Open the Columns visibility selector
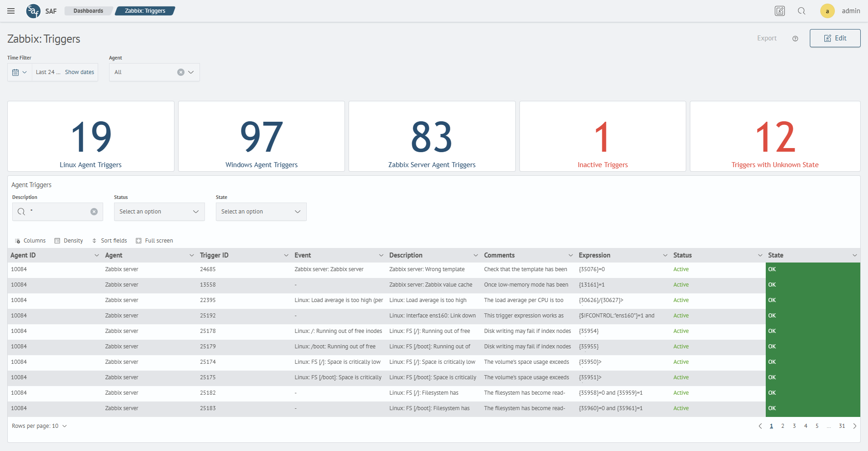 pos(30,241)
